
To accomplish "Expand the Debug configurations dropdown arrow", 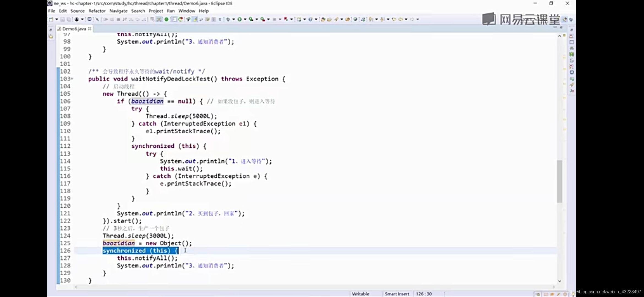I will tap(233, 19).
